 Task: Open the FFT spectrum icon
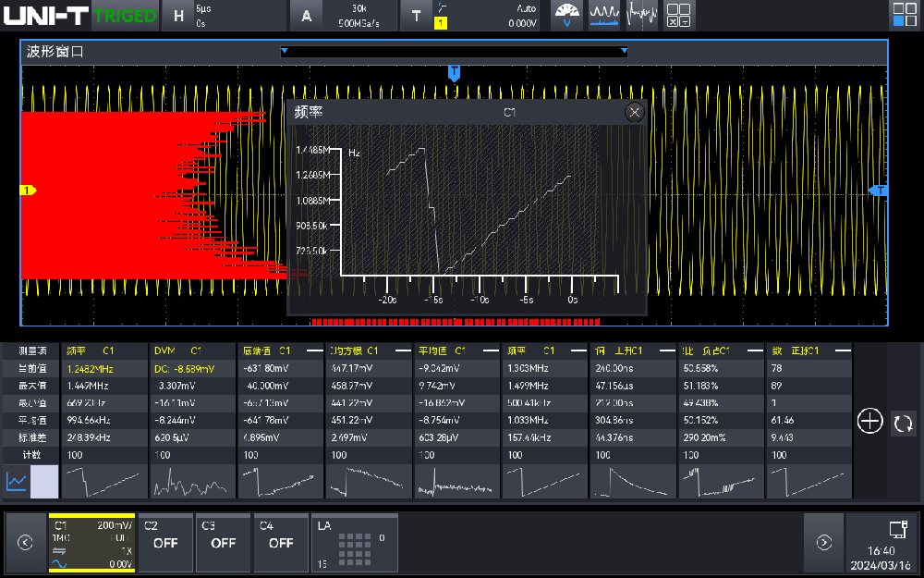coord(642,15)
